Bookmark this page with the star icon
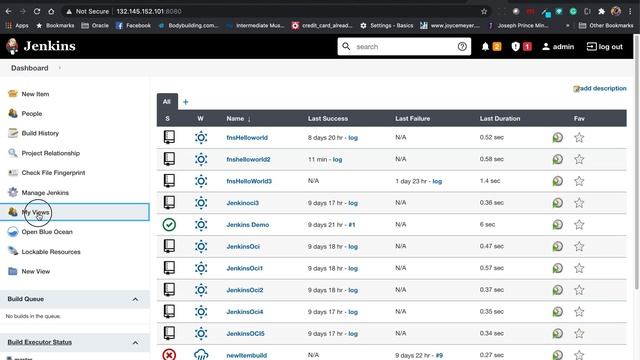Image resolution: width=640 pixels, height=360 pixels. pos(484,11)
